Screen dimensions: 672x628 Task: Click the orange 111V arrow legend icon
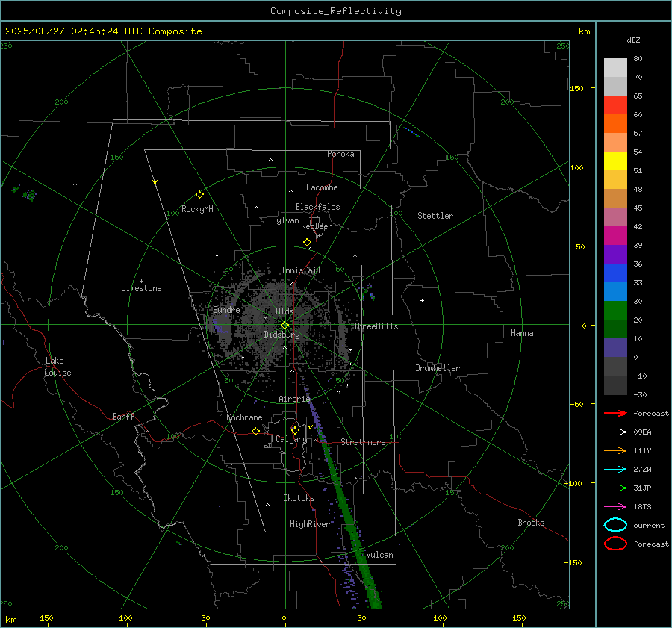(x=615, y=450)
